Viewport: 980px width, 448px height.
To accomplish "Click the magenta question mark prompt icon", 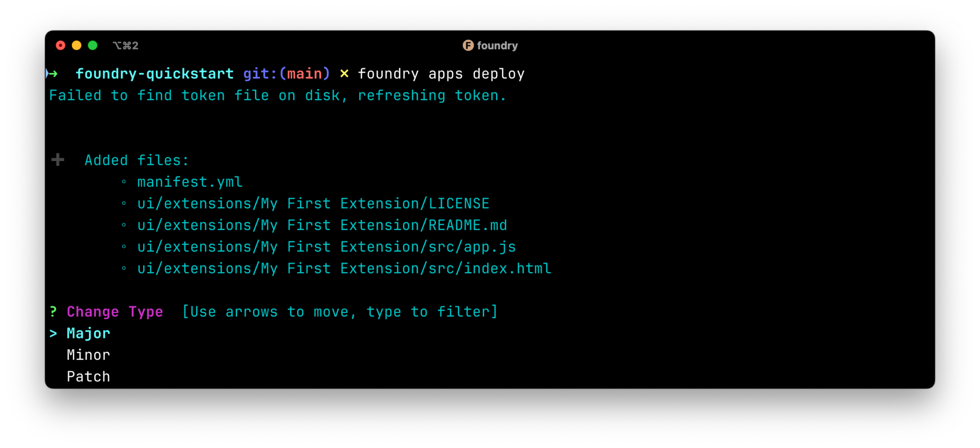I will tap(53, 311).
